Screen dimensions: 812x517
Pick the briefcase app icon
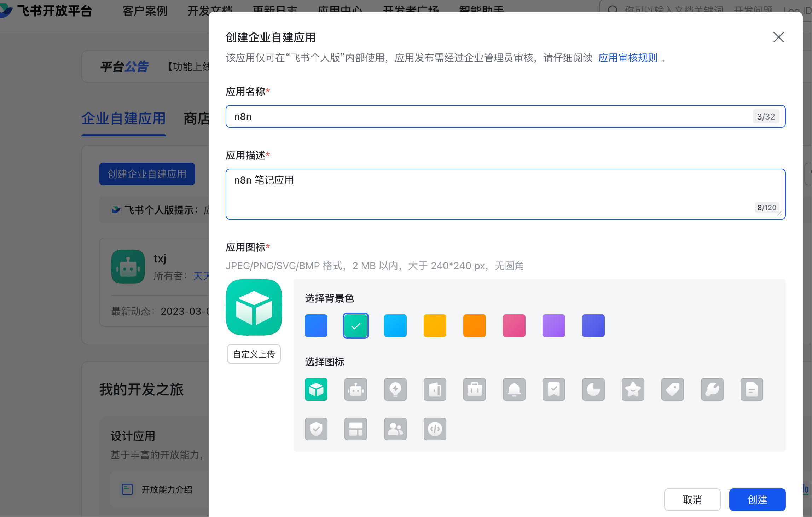474,389
